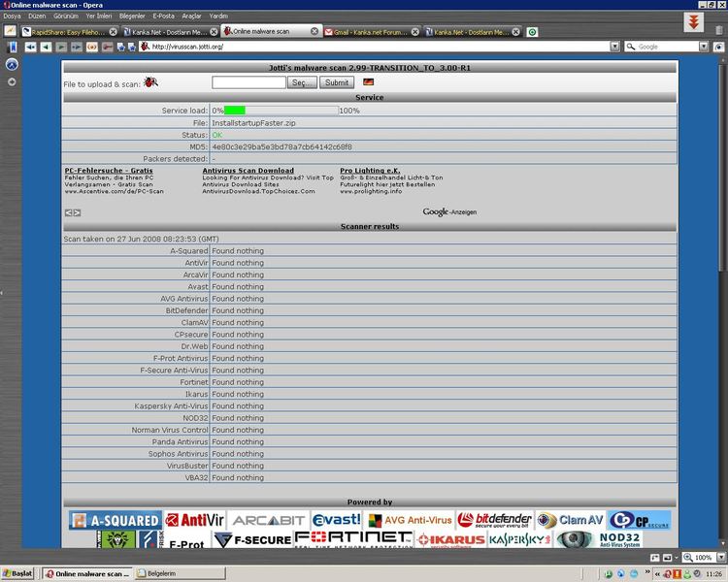Viewport: 728px width, 582px height.
Task: Open the 100% zoom level dropdown
Action: click(x=718, y=558)
